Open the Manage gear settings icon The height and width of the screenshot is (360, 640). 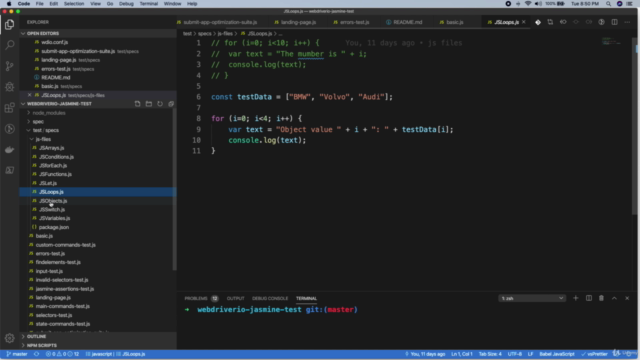9,338
